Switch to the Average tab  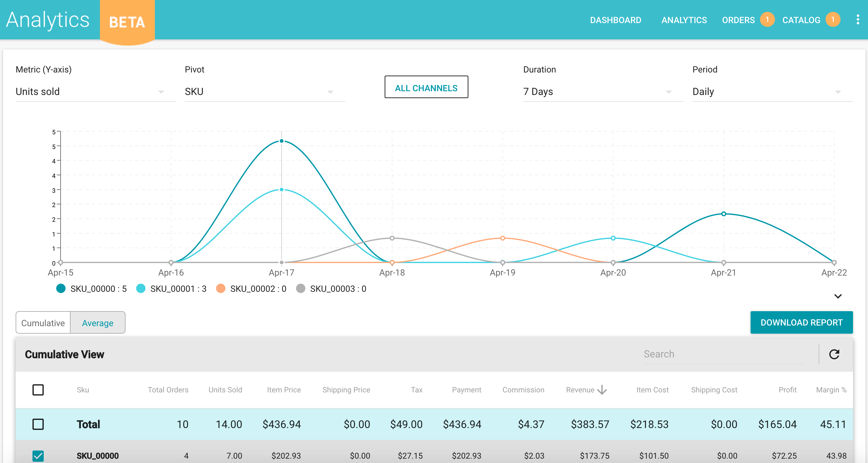[97, 323]
